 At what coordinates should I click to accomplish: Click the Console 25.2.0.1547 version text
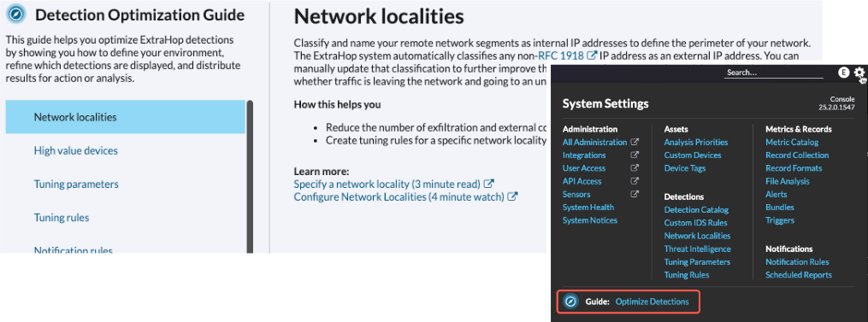[837, 102]
